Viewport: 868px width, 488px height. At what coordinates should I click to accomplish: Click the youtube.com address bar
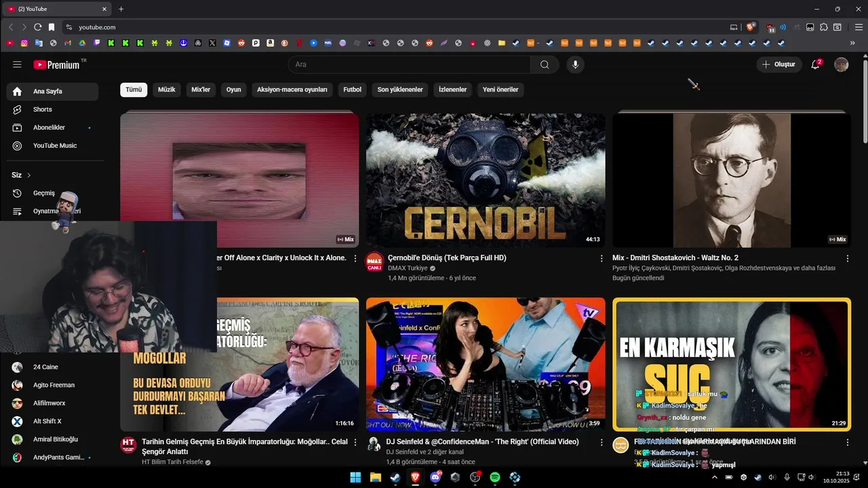(x=393, y=27)
